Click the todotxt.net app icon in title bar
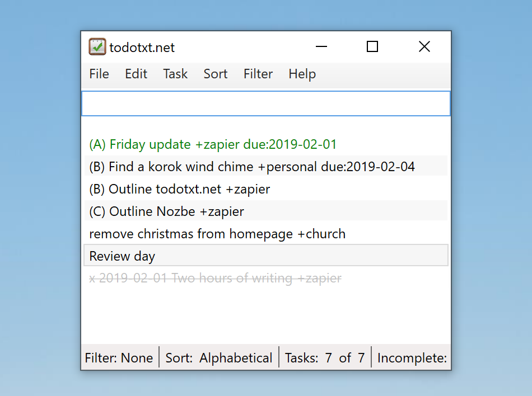 [x=97, y=47]
